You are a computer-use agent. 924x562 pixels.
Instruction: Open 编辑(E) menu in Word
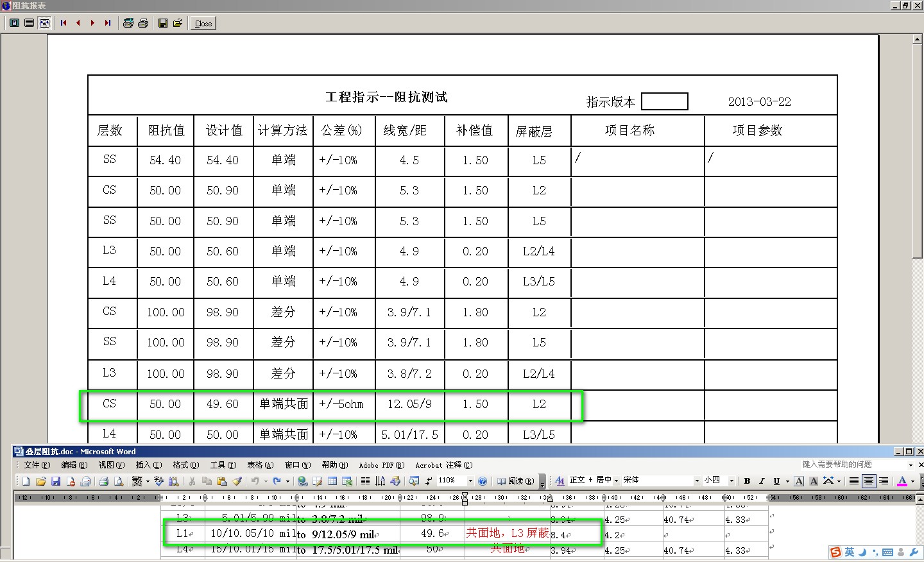(74, 465)
